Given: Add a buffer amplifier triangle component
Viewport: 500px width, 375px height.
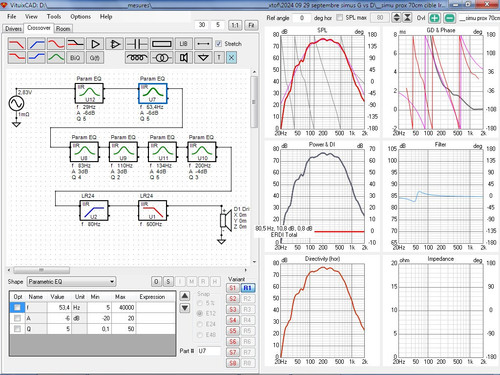Looking at the screenshot, I should pos(95,44).
